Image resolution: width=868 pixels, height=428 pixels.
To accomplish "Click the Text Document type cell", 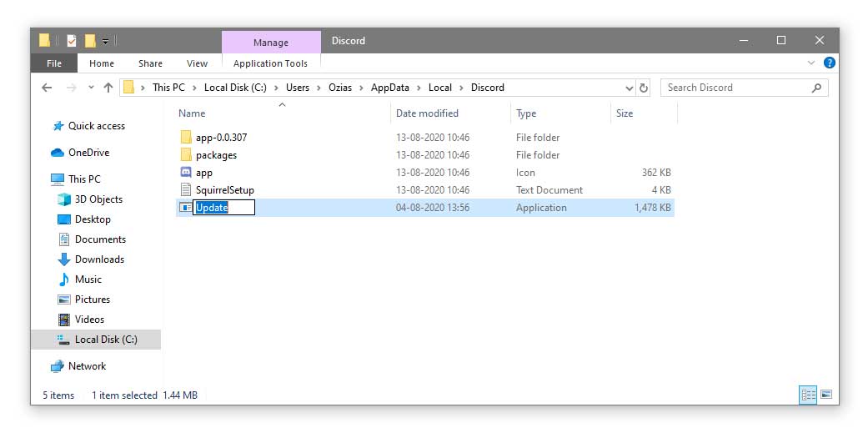I will pos(549,190).
